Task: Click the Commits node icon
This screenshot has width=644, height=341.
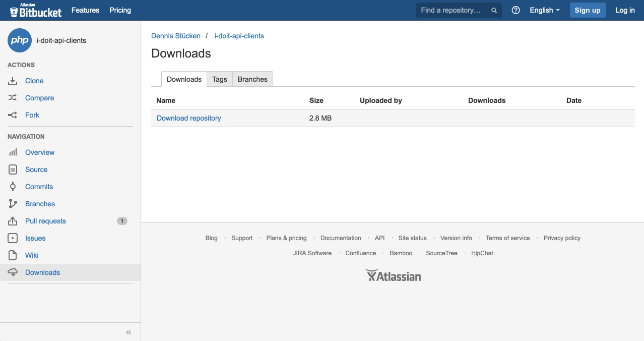Action: 13,187
